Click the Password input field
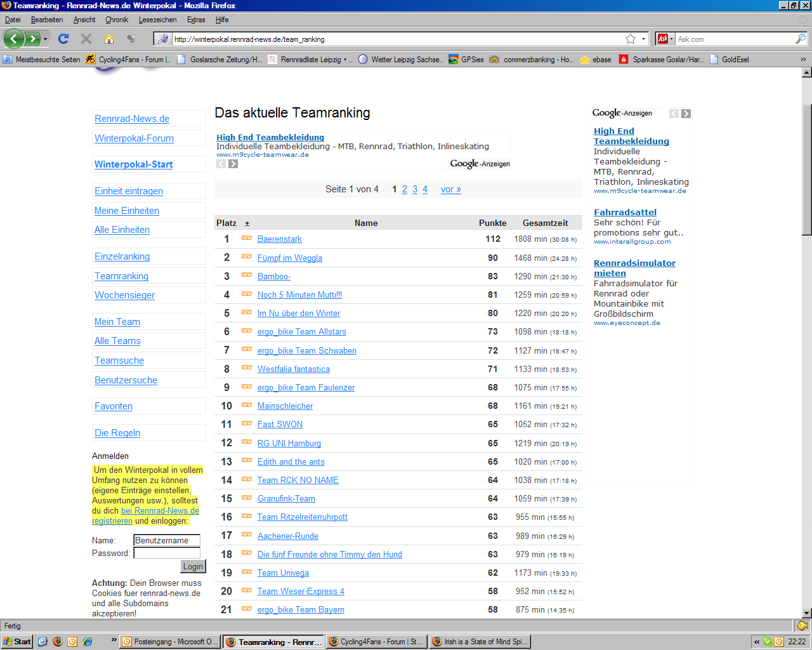812x650 pixels. (167, 553)
